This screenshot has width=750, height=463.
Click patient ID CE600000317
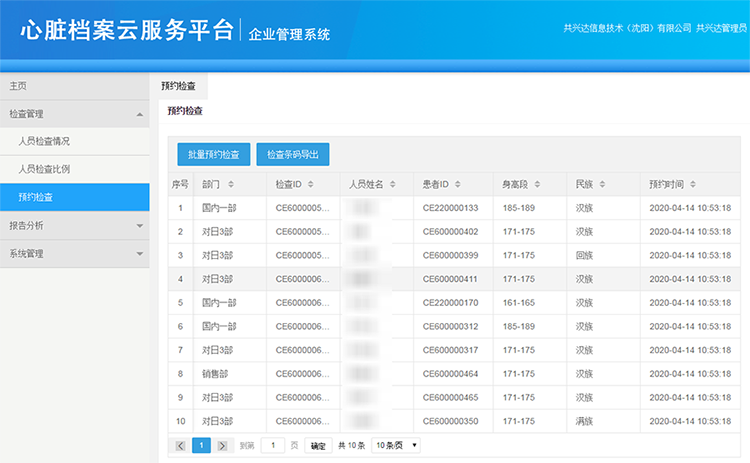[x=450, y=350]
